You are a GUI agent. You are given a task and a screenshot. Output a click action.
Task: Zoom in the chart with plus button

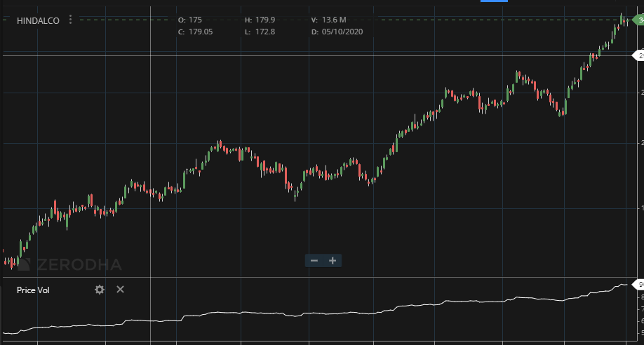pyautogui.click(x=333, y=260)
